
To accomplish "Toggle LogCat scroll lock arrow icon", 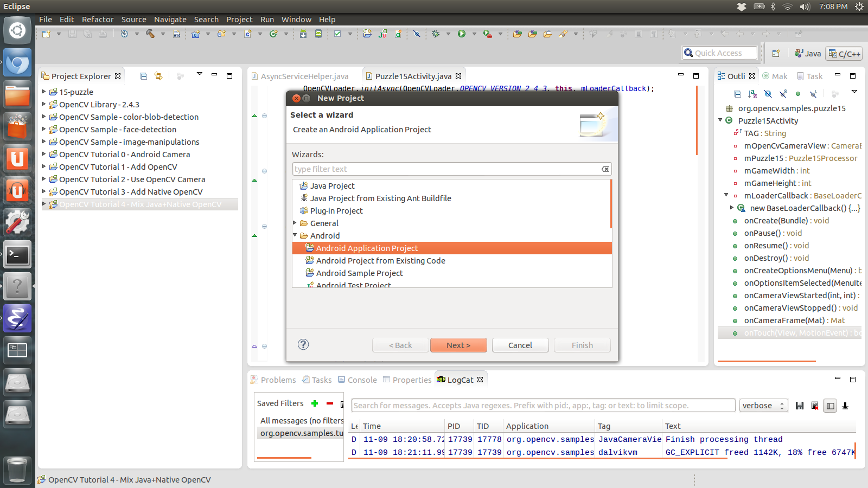I will (x=845, y=406).
